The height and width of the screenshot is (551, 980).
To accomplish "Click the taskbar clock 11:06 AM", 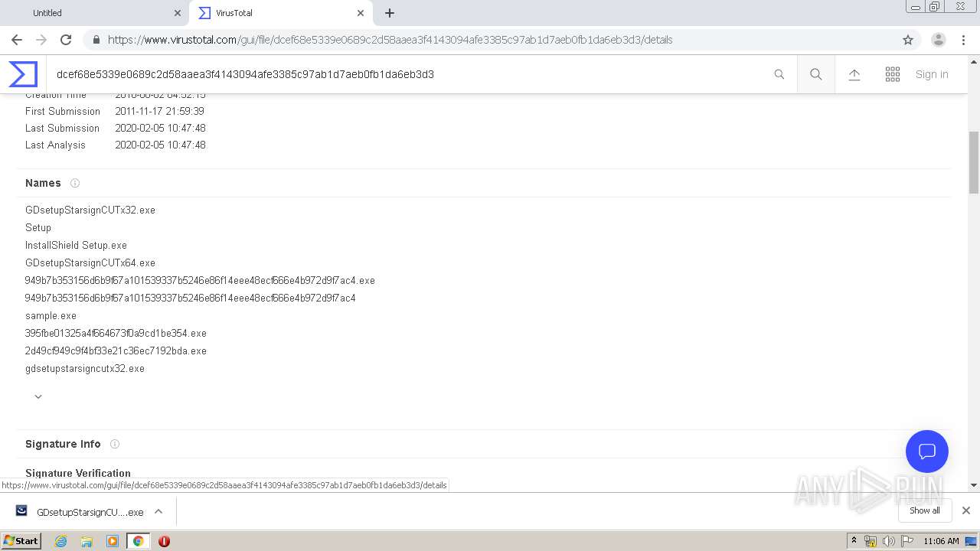I will [x=941, y=541].
